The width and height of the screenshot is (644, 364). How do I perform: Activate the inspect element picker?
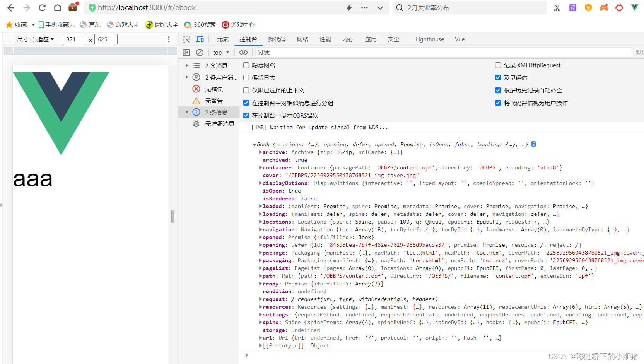tap(186, 39)
